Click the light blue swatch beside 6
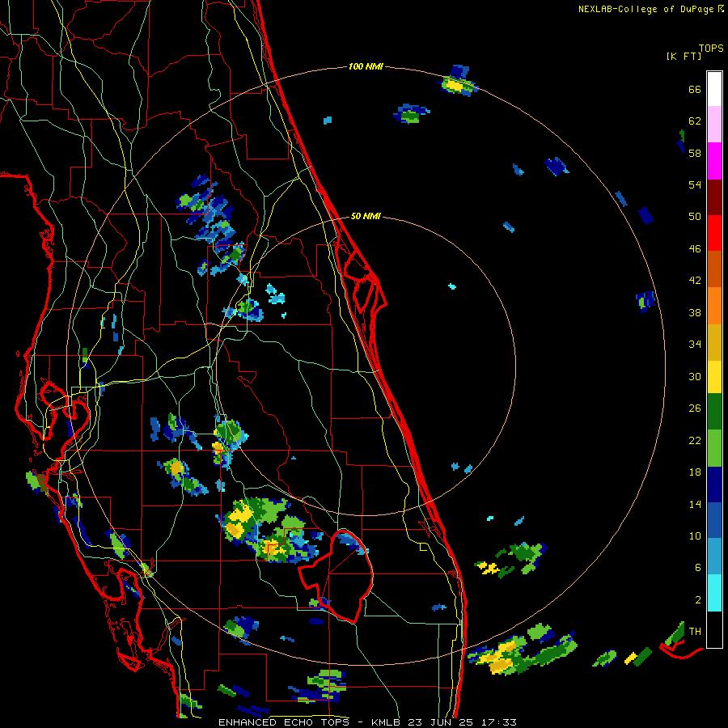Viewport: 728px width, 728px height. (x=714, y=557)
